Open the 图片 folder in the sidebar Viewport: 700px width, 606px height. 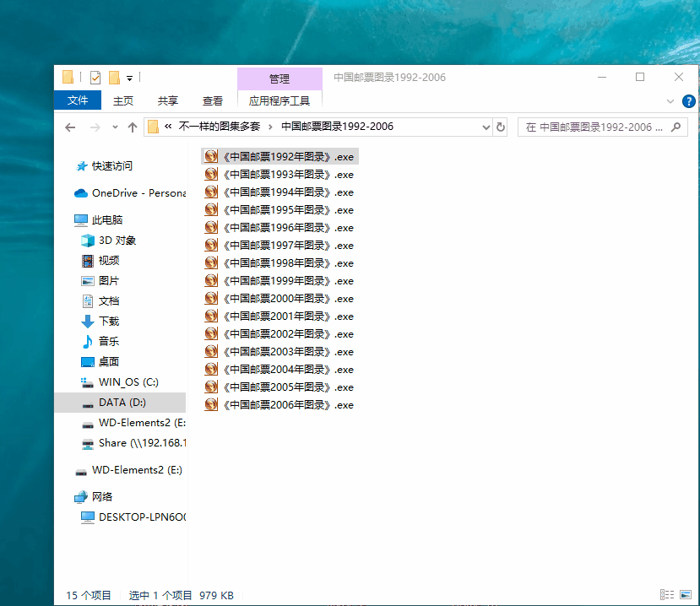click(100, 281)
